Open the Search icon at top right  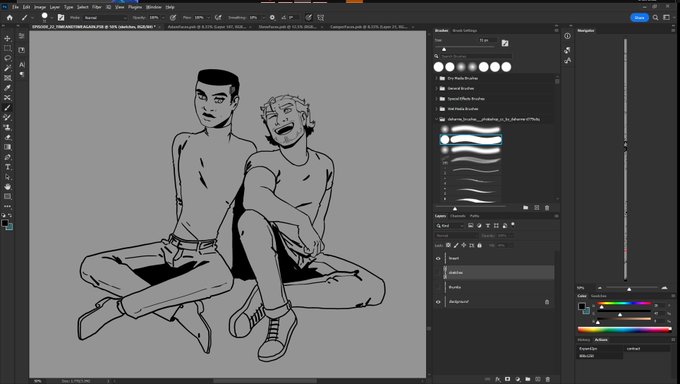click(655, 17)
